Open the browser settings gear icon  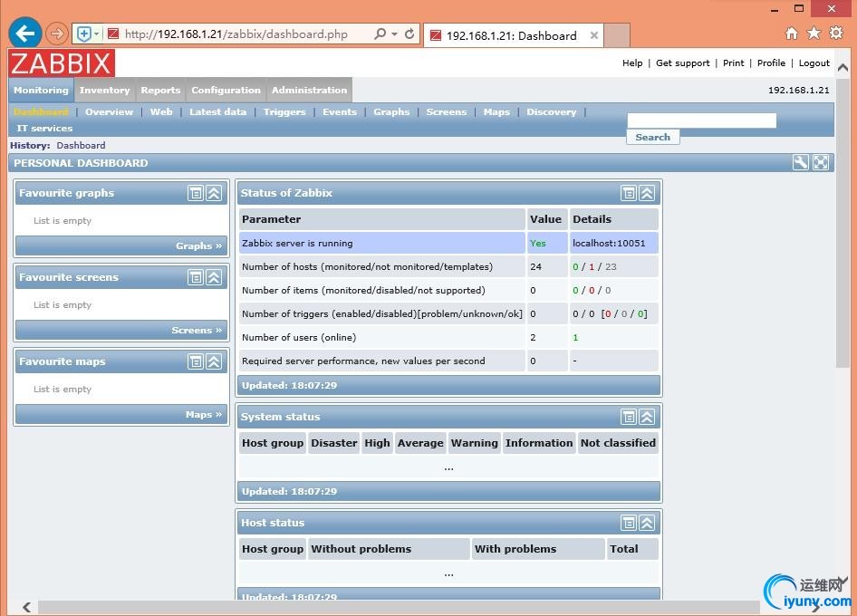point(836,33)
